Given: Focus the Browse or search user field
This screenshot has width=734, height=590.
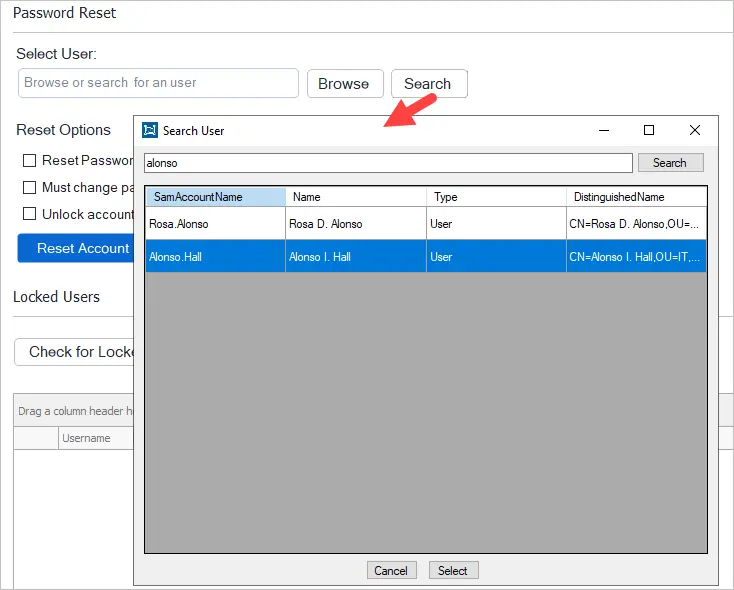Looking at the screenshot, I should [x=158, y=83].
